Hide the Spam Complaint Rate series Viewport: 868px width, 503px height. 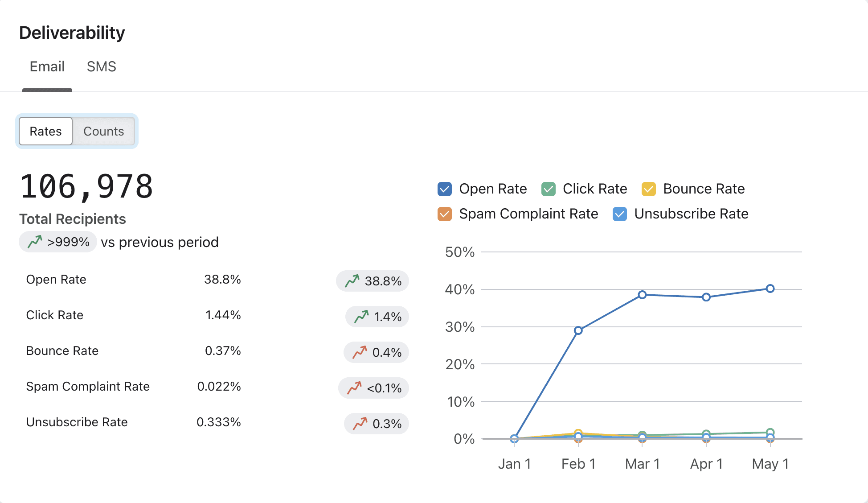445,214
